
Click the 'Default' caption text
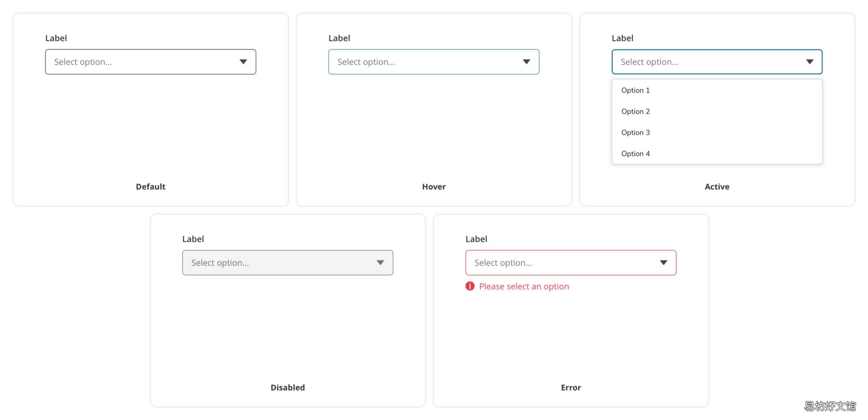click(x=151, y=187)
